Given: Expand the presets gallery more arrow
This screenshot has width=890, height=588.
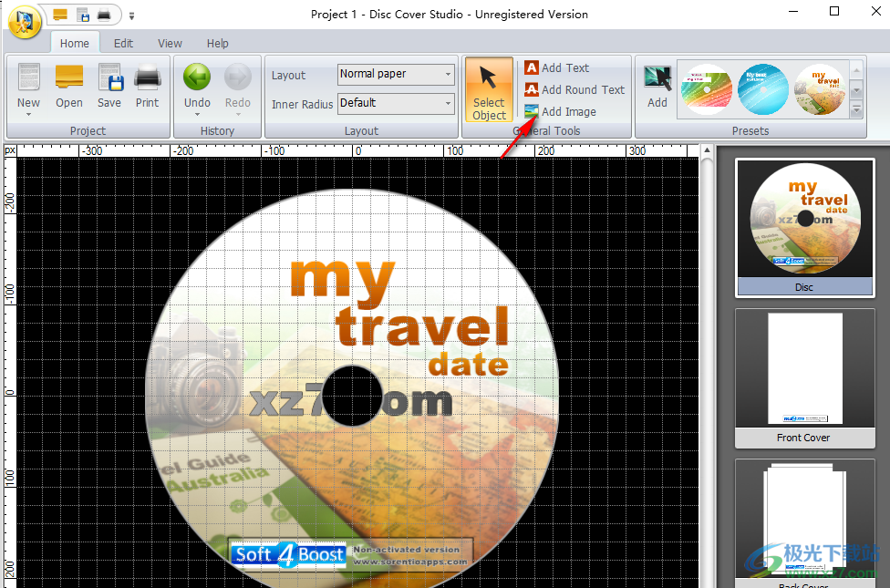Looking at the screenshot, I should click(x=856, y=109).
